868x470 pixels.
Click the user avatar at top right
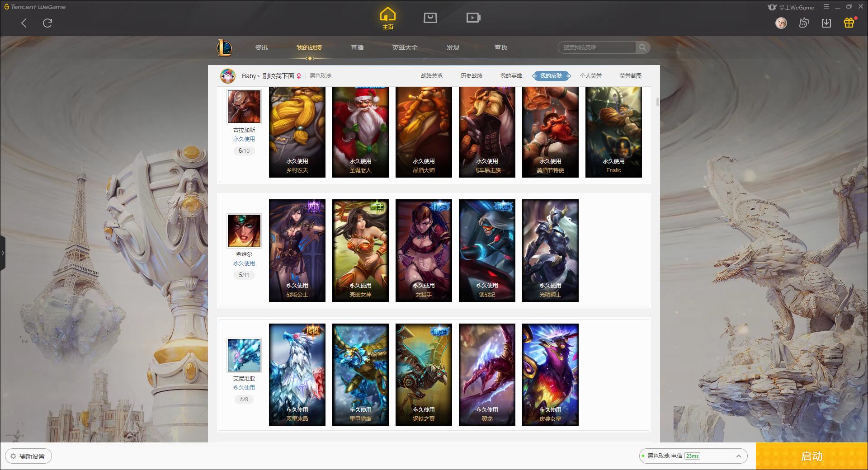tap(781, 23)
